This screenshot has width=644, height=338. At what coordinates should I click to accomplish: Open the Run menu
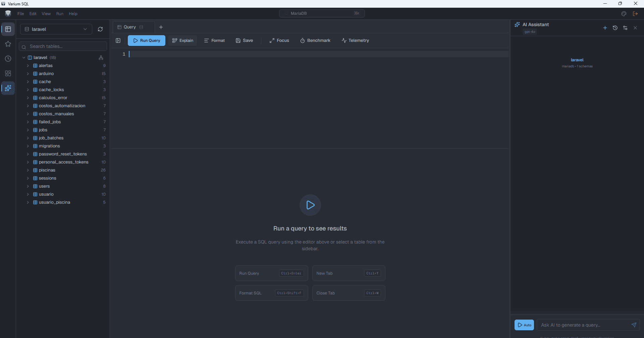point(60,14)
